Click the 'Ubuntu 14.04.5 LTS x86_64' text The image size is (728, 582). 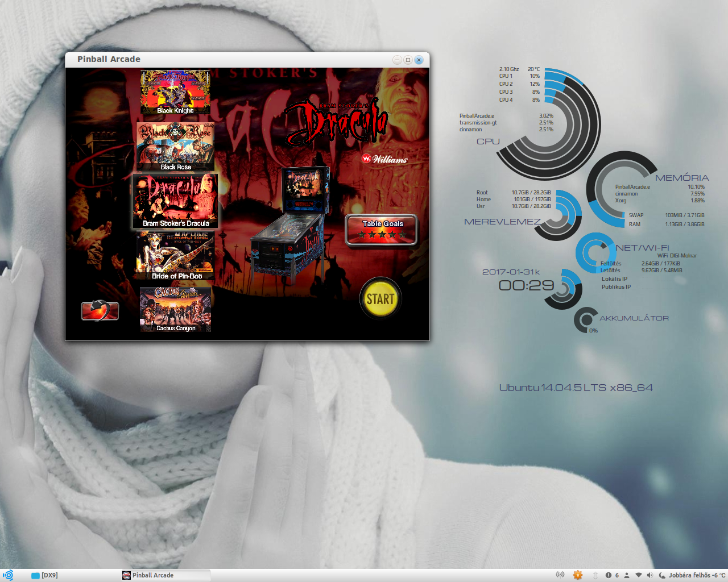click(576, 388)
